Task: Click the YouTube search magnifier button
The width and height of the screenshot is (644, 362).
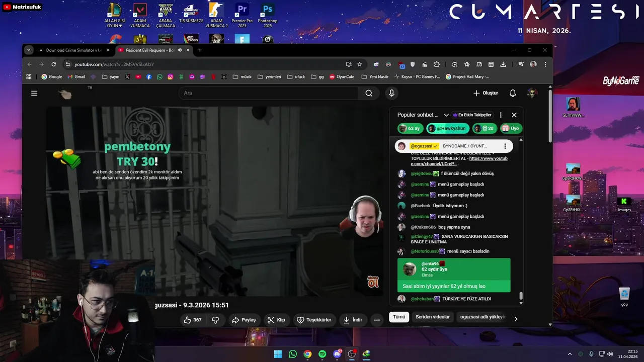Action: (x=369, y=93)
